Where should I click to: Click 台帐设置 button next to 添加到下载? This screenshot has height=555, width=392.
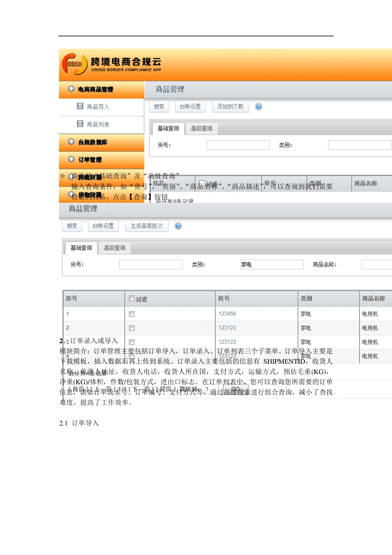click(x=190, y=107)
